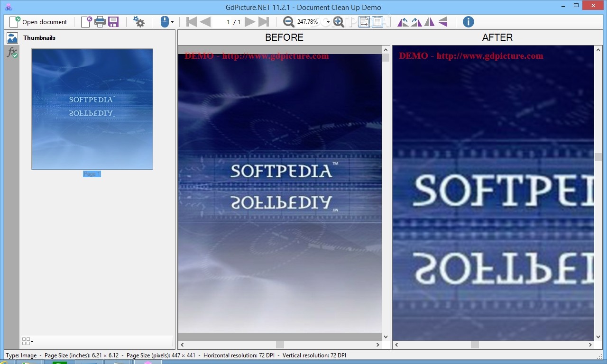Click the Open document button
Viewport: 607px width, 364px height.
pos(38,22)
